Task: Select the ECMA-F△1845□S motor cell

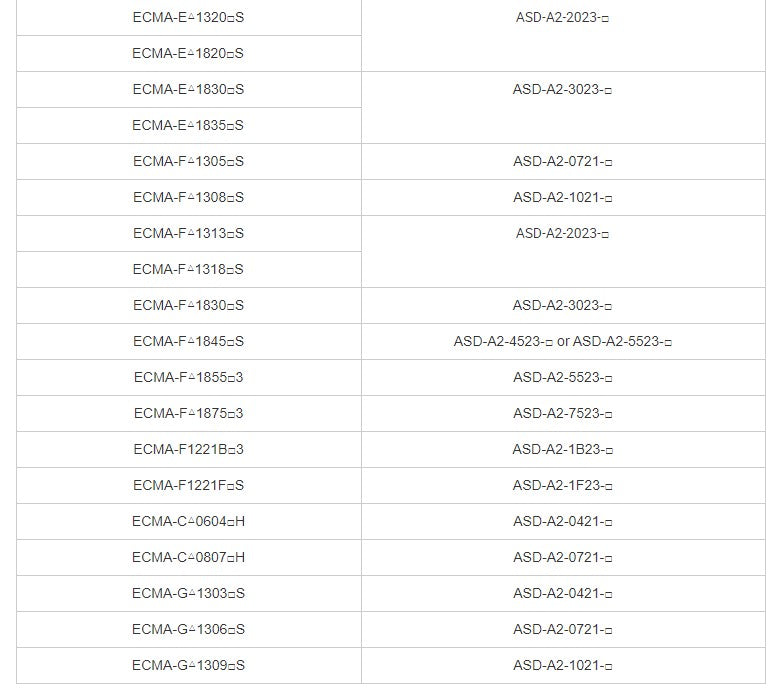Action: [x=188, y=342]
